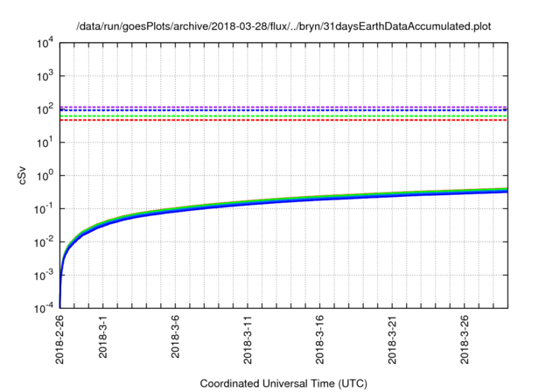Click the 10^3 y-axis label
This screenshot has width=560, height=392.
[x=45, y=76]
